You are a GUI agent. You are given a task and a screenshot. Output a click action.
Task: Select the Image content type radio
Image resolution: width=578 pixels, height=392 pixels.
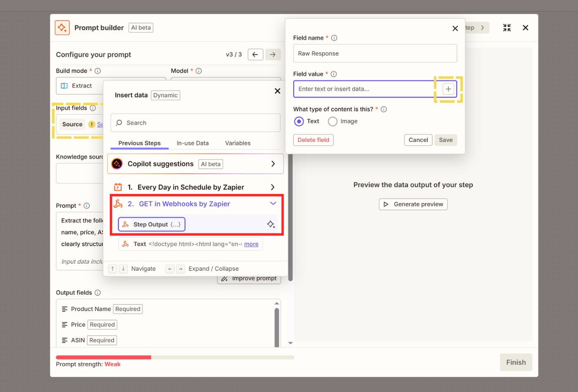[332, 121]
